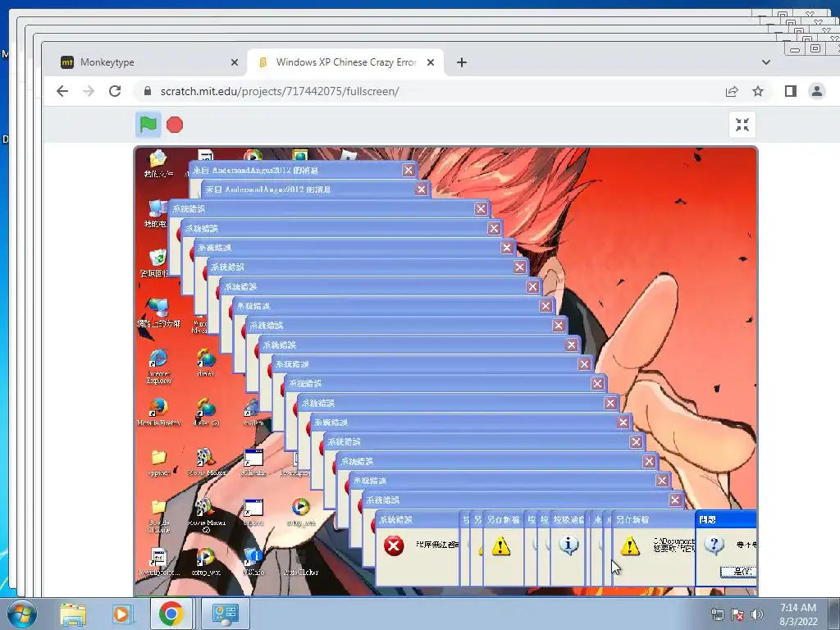Click Recycle Bin icon on XP desktop
This screenshot has width=840, height=630.
tap(156, 262)
